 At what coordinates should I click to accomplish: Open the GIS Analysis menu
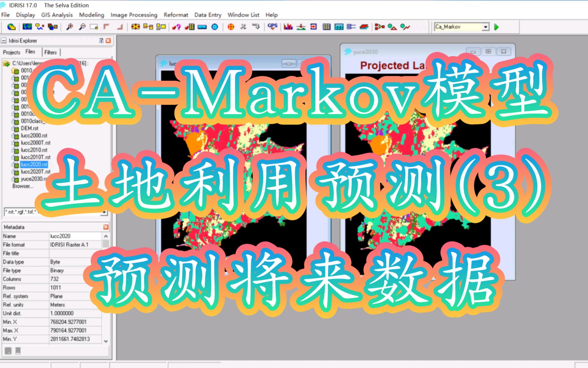click(57, 15)
